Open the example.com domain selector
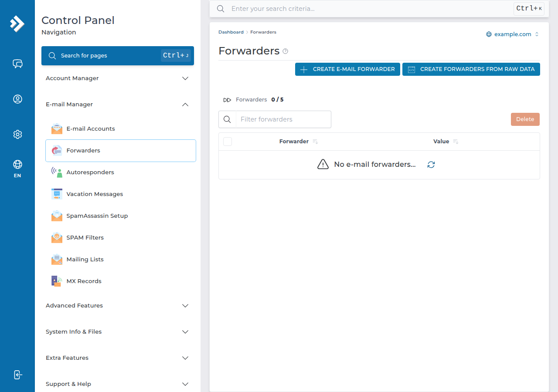Image resolution: width=558 pixels, height=392 pixels. click(x=513, y=34)
